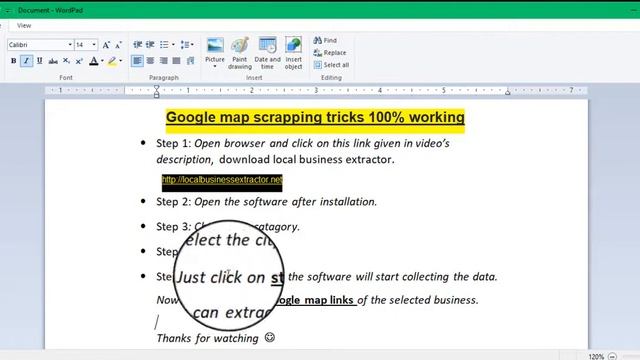The height and width of the screenshot is (360, 640).
Task: Insert Date and time
Action: point(267,53)
